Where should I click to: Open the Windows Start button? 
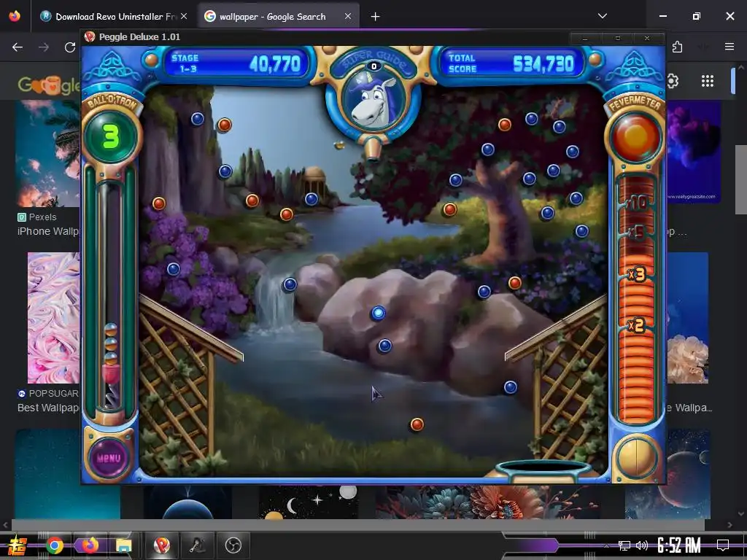pos(17,545)
